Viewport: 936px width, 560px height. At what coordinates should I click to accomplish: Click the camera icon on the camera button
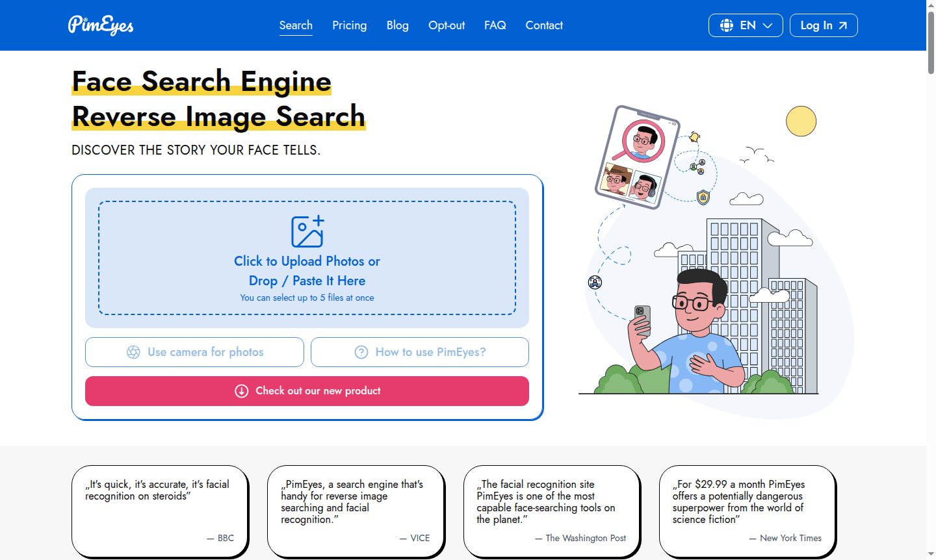(x=135, y=351)
